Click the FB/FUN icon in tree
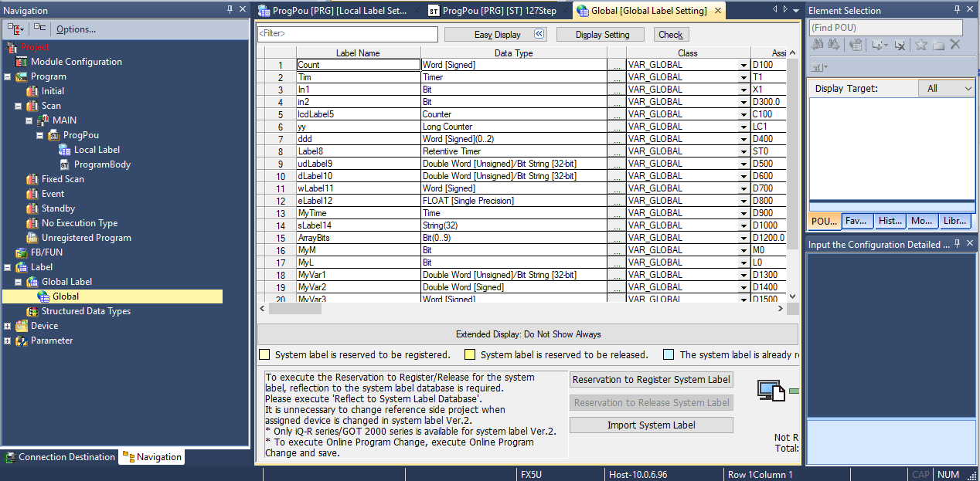 pyautogui.click(x=21, y=252)
